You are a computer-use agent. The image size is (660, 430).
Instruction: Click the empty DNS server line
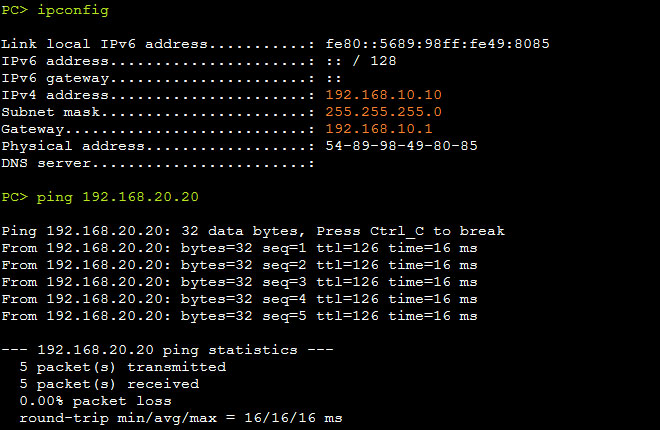[158, 163]
